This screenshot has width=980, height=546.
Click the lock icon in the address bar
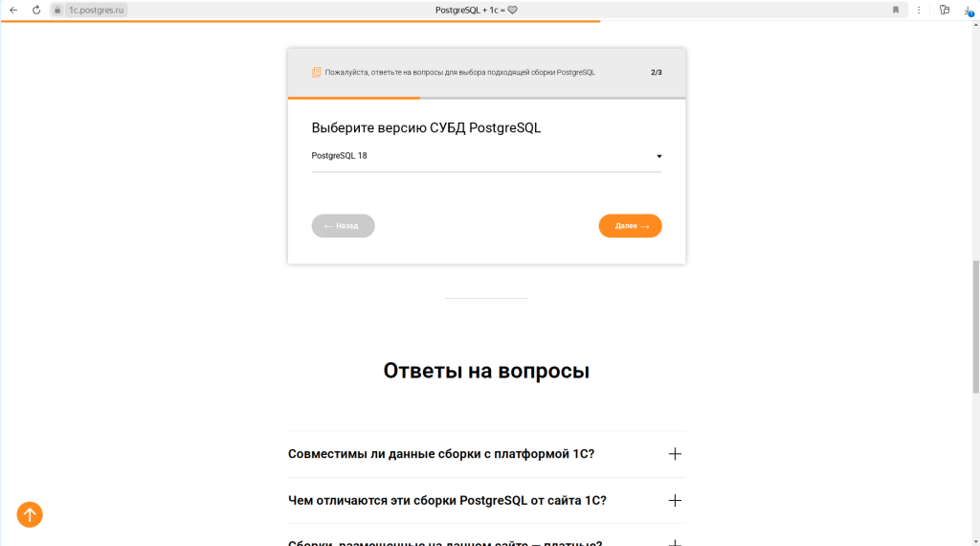[57, 10]
